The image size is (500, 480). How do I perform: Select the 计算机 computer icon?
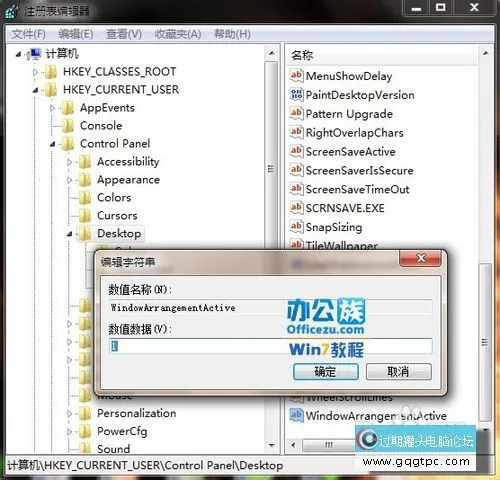coord(34,54)
